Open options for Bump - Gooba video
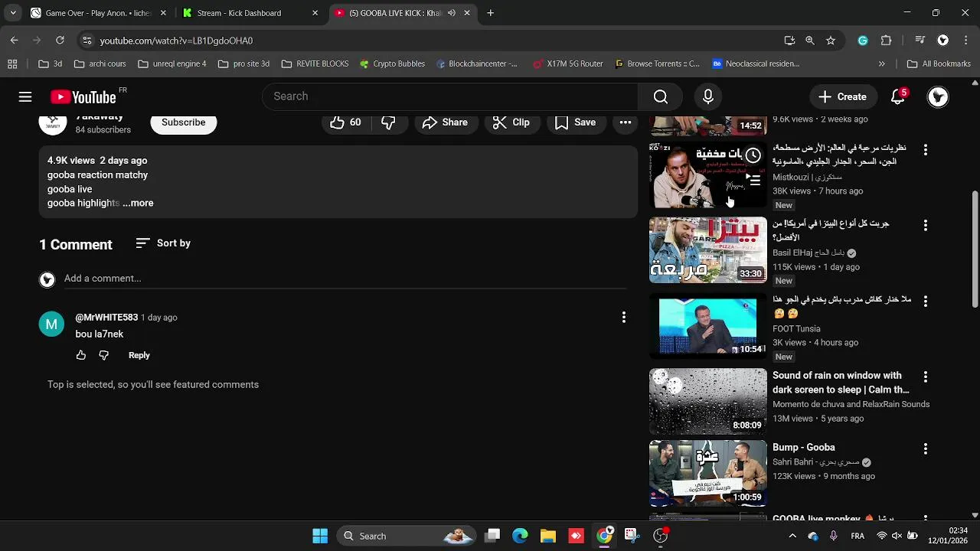This screenshot has width=980, height=551. [925, 449]
